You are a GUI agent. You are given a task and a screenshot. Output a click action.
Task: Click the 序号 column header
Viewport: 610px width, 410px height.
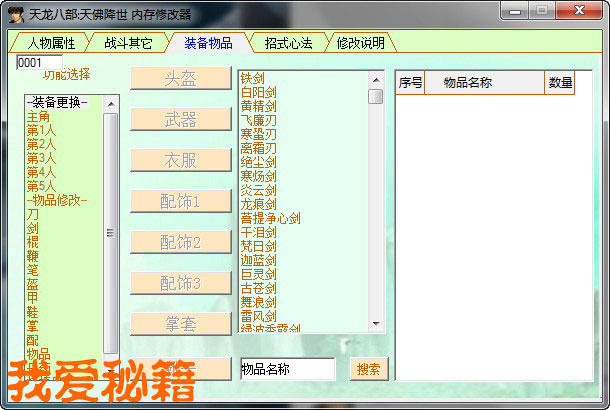click(x=410, y=84)
